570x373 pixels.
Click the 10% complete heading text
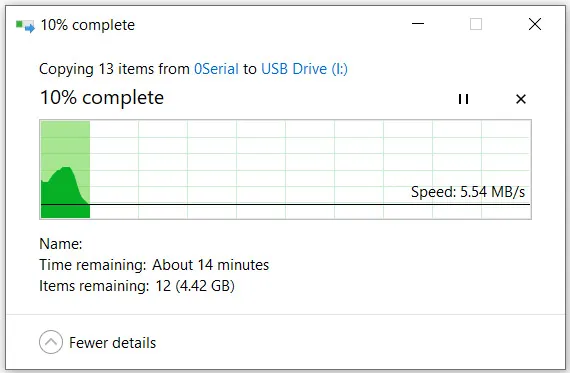(x=102, y=98)
